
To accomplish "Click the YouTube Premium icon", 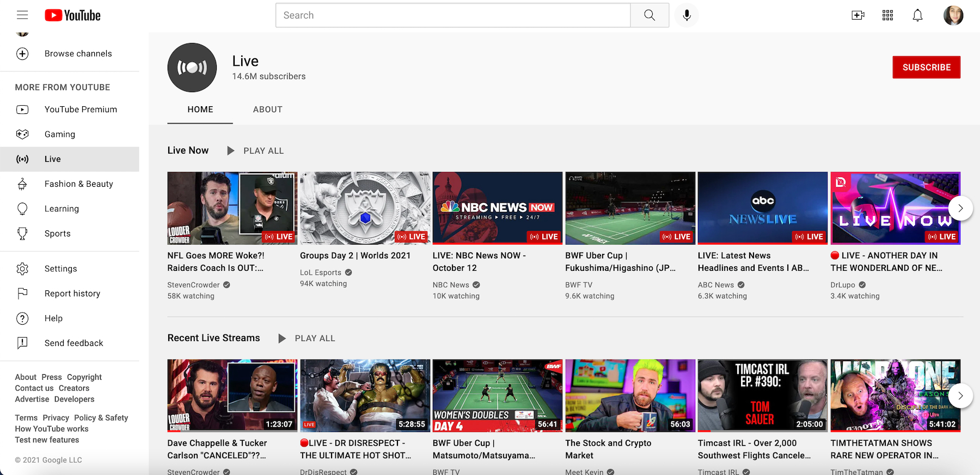I will click(x=22, y=109).
